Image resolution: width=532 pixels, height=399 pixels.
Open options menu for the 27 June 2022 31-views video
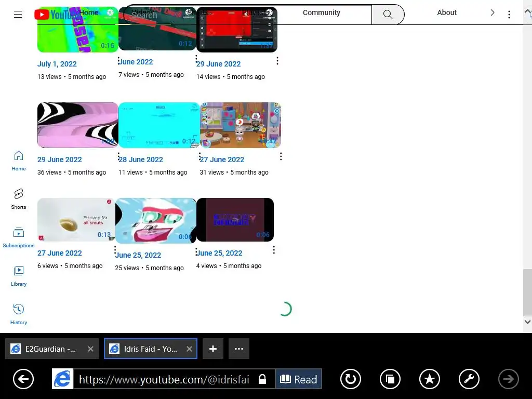(x=281, y=156)
